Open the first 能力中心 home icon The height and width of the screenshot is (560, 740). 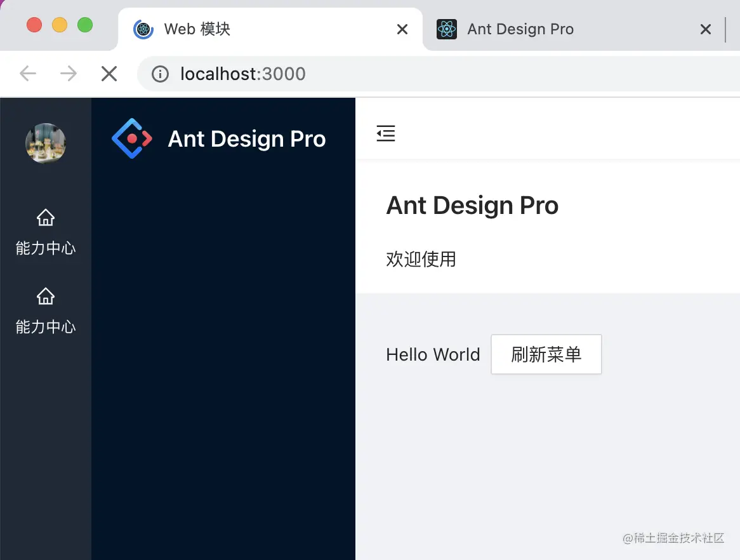(x=46, y=217)
